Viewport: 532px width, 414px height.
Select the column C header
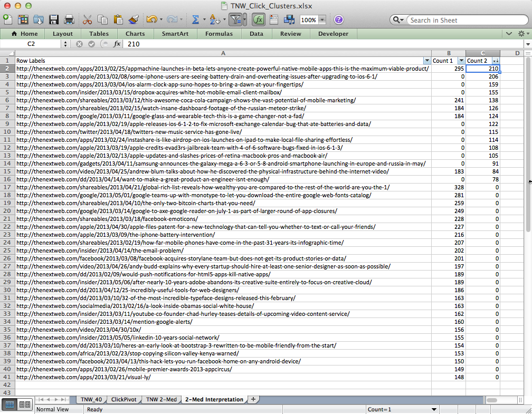point(483,53)
